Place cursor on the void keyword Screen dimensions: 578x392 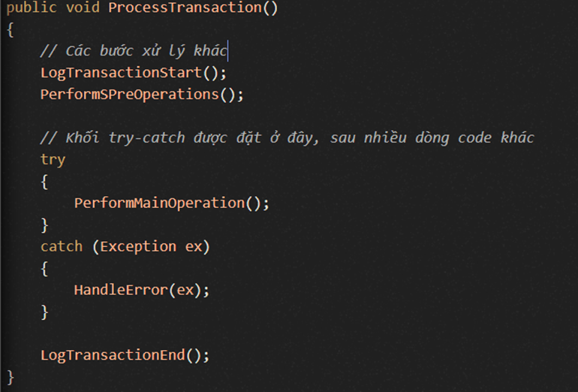click(x=83, y=8)
